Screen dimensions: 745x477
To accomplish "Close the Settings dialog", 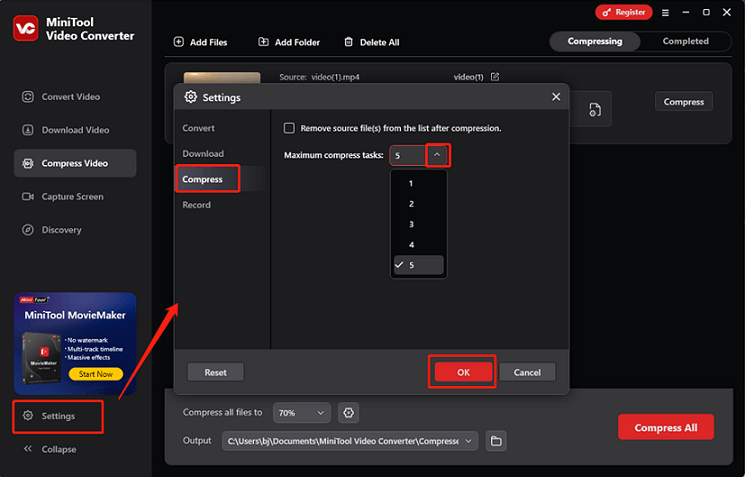I will pos(556,97).
